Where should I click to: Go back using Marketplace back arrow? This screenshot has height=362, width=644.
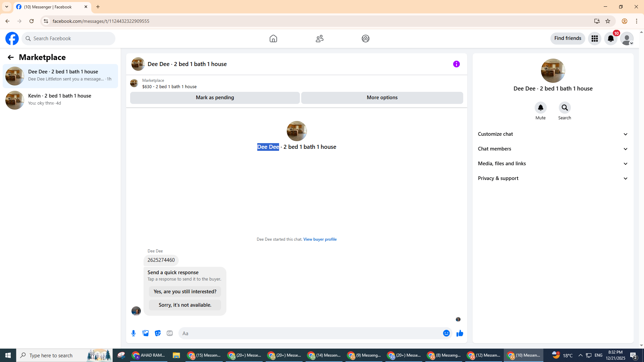(x=11, y=57)
